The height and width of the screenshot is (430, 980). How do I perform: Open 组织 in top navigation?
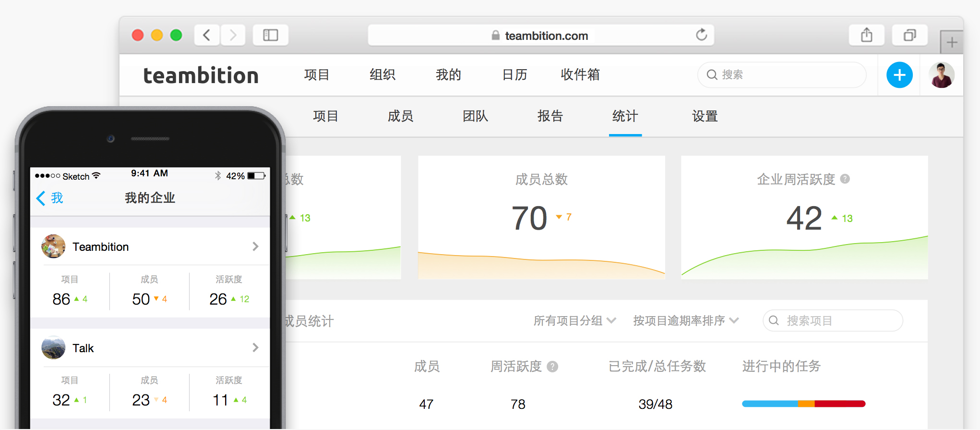pyautogui.click(x=382, y=75)
